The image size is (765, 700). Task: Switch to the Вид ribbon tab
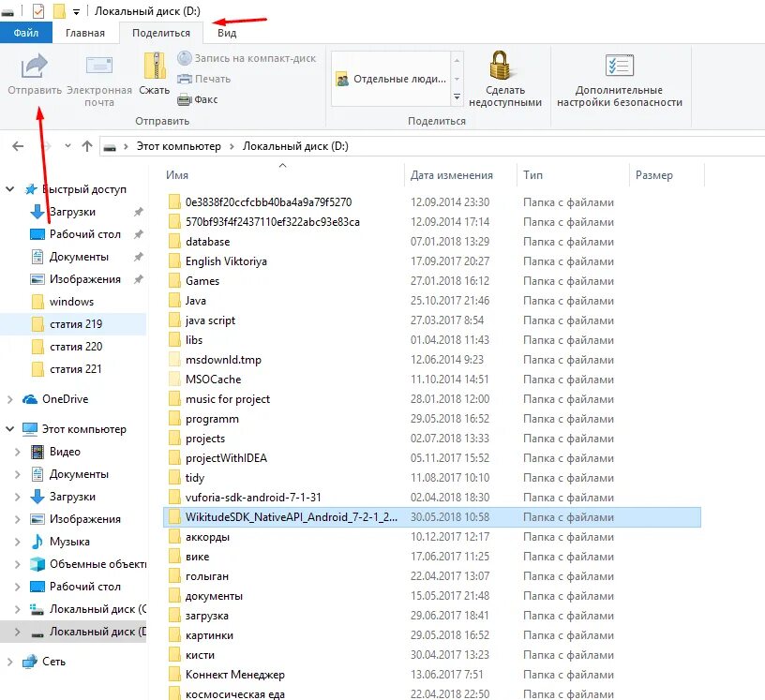pos(227,33)
